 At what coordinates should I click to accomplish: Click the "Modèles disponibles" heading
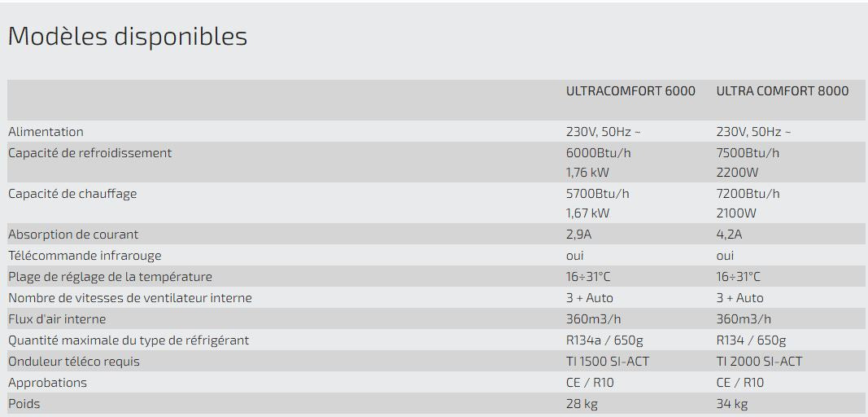coord(128,37)
